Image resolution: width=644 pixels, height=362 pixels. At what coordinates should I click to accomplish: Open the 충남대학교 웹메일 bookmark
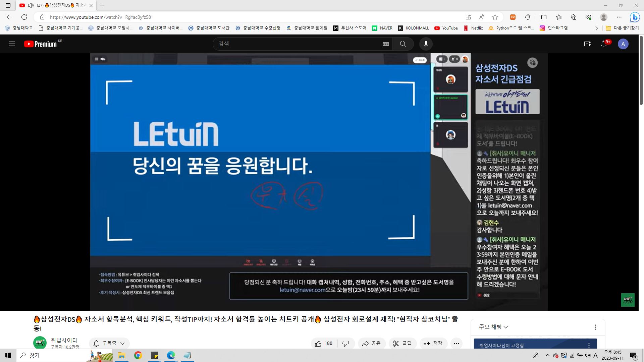pos(307,28)
